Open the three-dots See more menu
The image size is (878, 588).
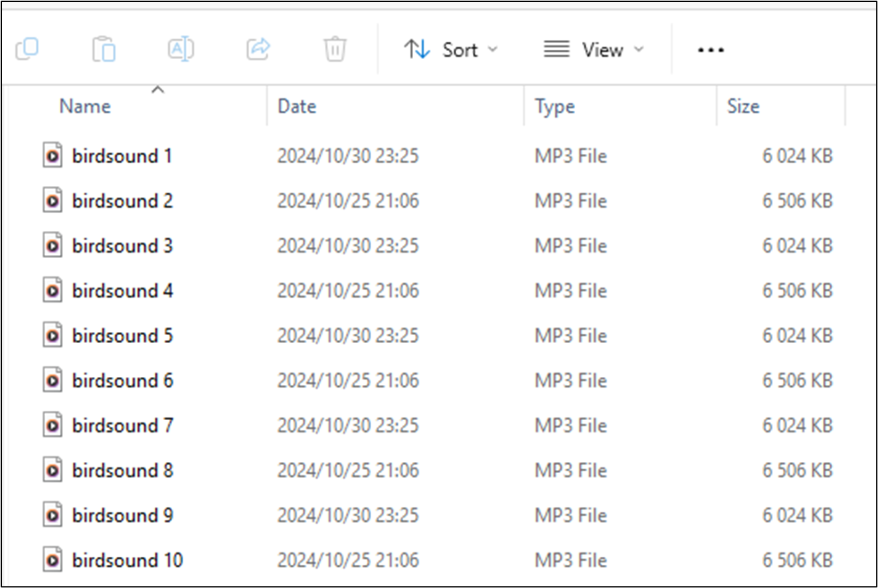[711, 50]
